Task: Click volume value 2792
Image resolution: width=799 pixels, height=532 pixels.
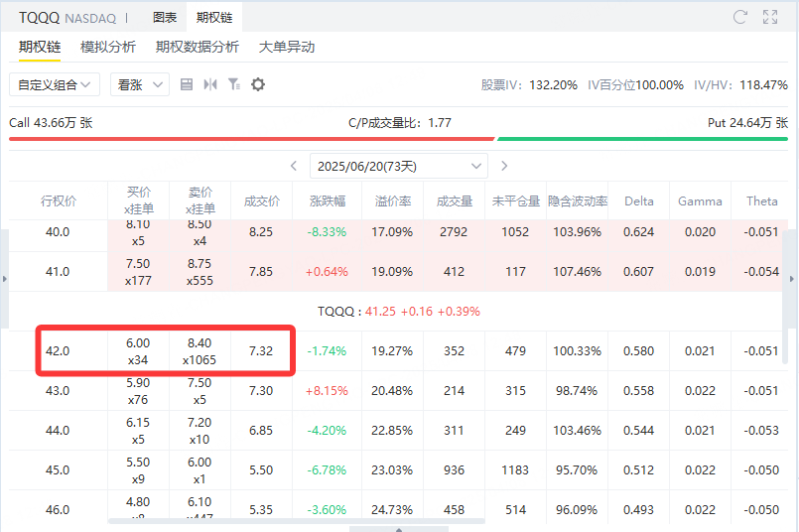Action: pos(454,232)
